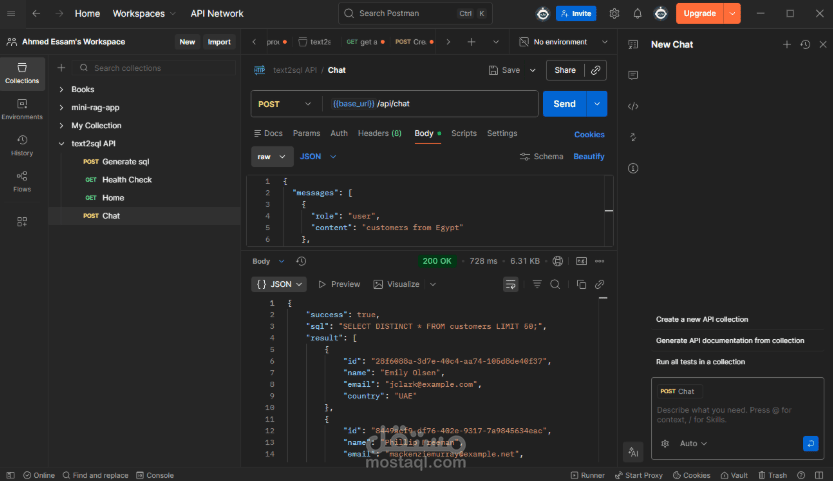
Task: Open chat history clock icon
Action: coord(805,45)
